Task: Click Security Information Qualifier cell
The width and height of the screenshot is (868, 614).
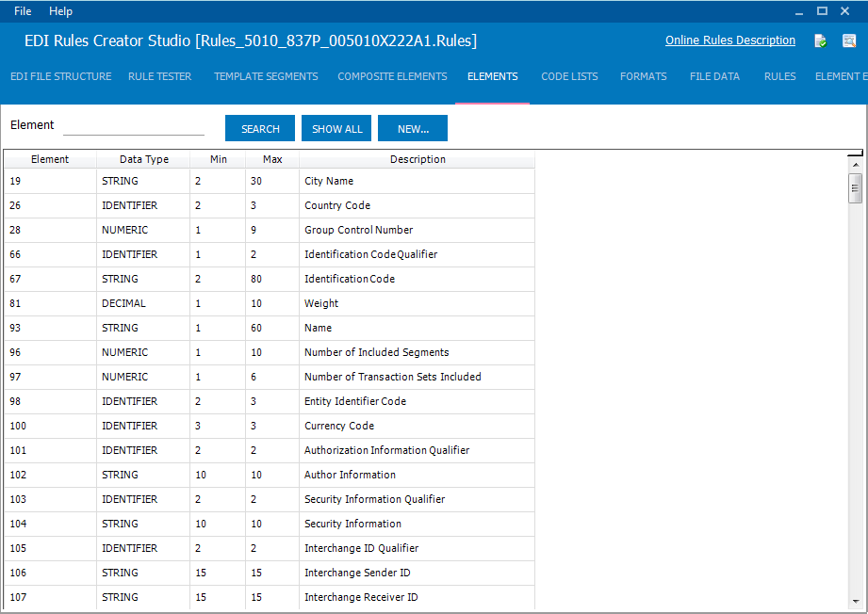Action: coord(418,499)
